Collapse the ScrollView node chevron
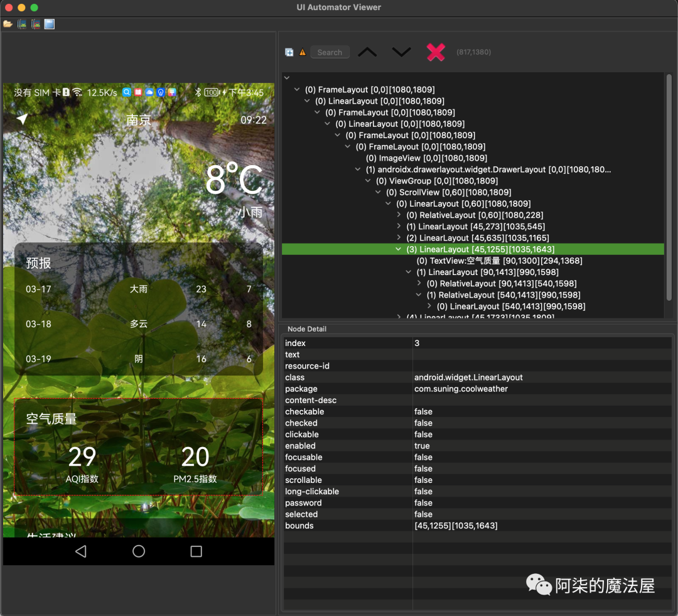 (x=378, y=192)
